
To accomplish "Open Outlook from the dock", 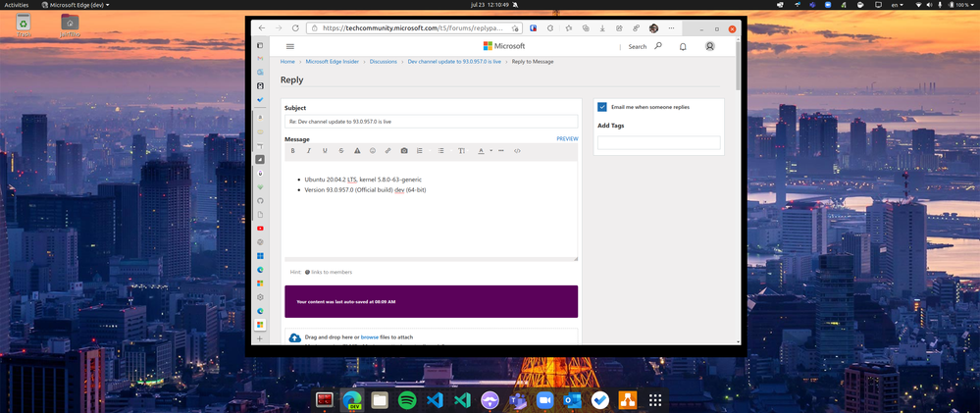I will 573,400.
